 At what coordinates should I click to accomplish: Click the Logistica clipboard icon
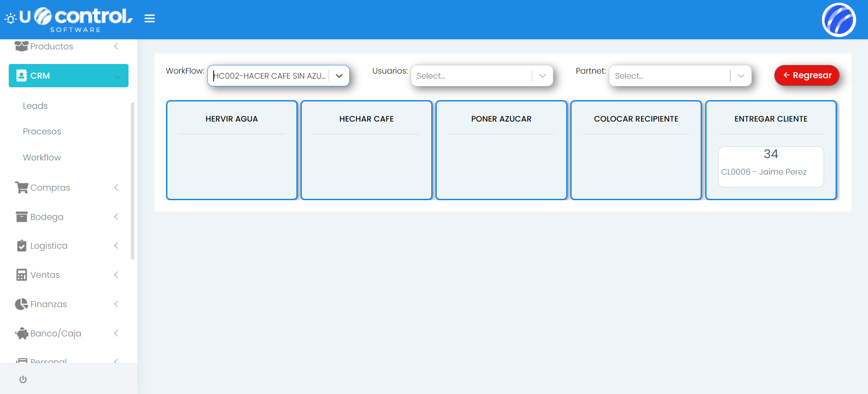21,245
